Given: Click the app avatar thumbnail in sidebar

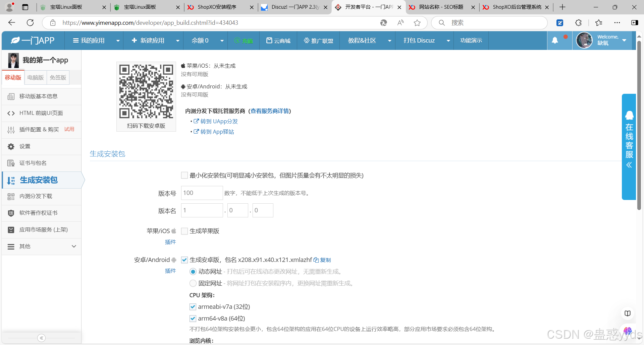Looking at the screenshot, I should tap(13, 60).
